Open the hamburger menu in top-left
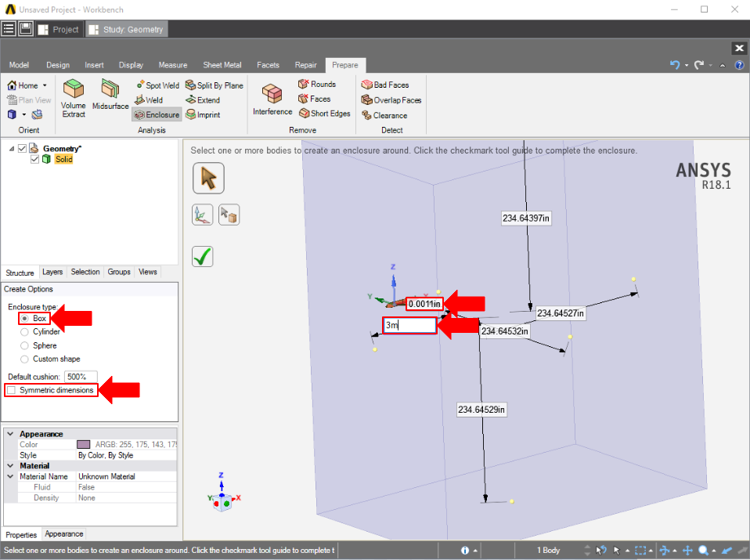This screenshot has height=560, width=750. [9, 29]
